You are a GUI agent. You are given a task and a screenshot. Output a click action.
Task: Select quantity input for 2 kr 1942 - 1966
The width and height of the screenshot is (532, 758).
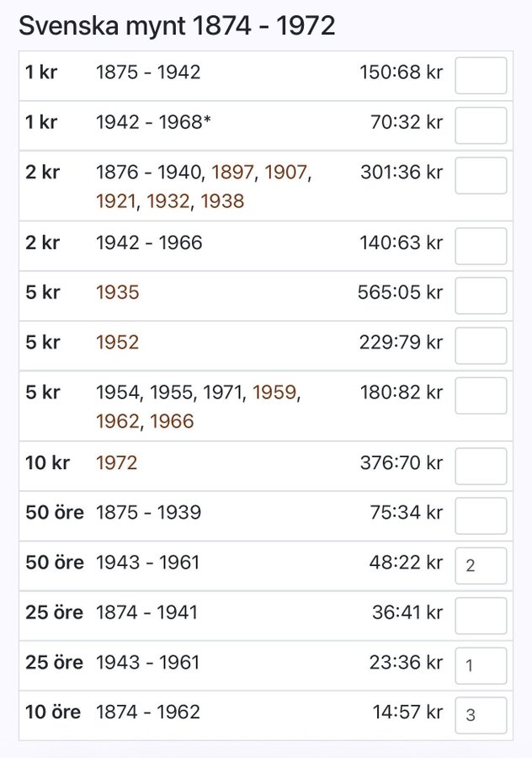(481, 246)
